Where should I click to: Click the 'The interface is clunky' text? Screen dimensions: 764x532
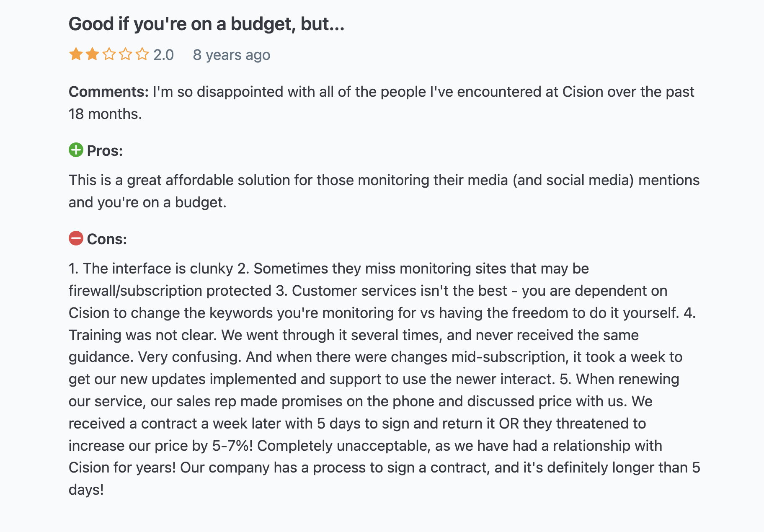tap(158, 269)
